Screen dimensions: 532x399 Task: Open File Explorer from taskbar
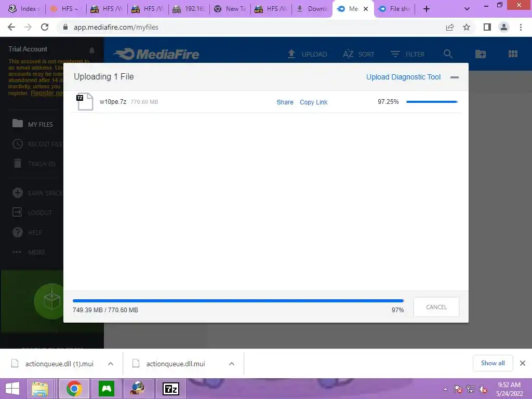[x=39, y=389]
